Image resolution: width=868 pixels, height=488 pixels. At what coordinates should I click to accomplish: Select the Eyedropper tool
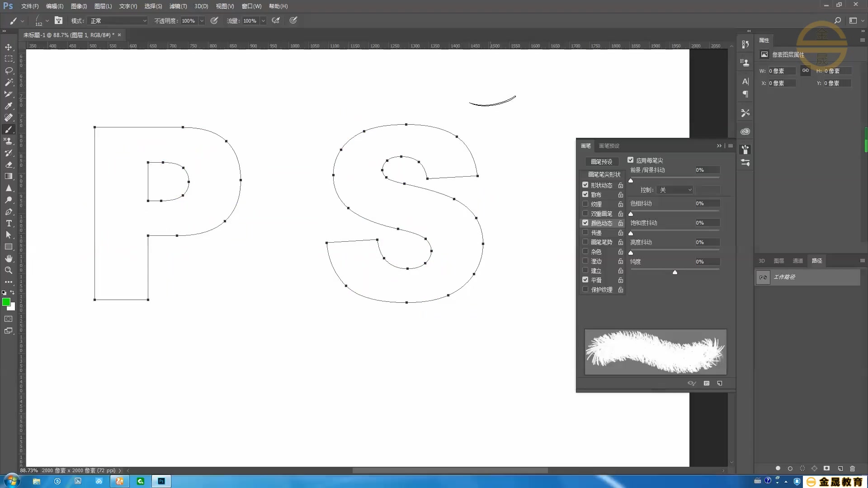9,106
